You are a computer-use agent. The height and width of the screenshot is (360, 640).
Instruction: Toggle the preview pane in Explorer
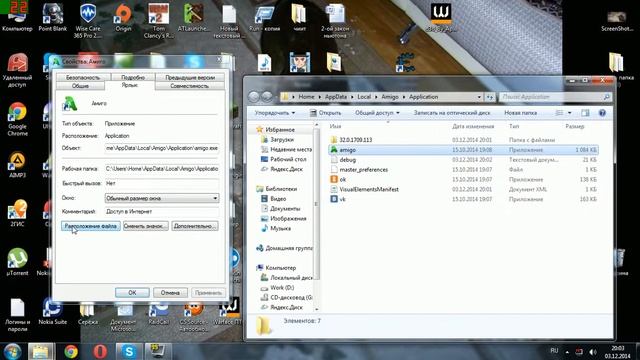585,113
